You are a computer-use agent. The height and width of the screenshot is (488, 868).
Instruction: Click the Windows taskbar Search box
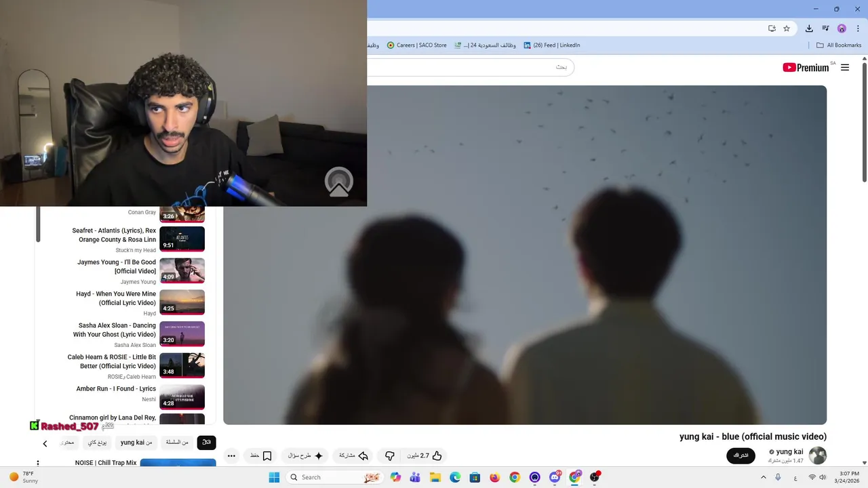tap(334, 477)
